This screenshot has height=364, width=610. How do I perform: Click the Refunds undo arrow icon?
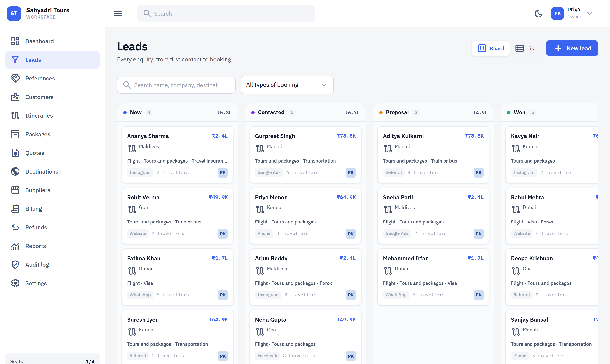15,228
